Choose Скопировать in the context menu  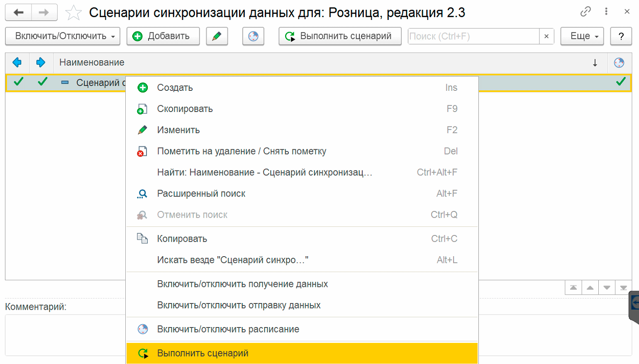click(302, 109)
